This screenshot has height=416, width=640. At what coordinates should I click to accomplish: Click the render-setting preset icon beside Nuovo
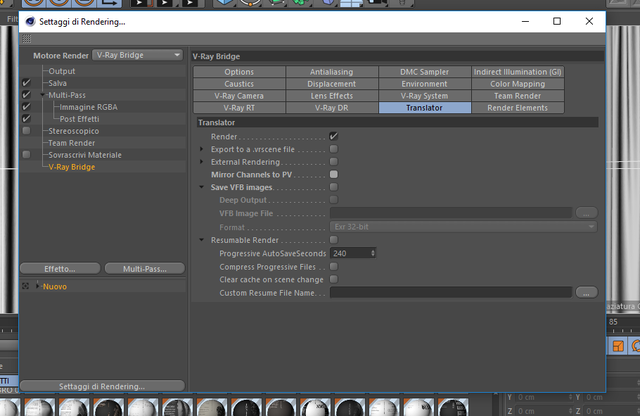pos(26,286)
